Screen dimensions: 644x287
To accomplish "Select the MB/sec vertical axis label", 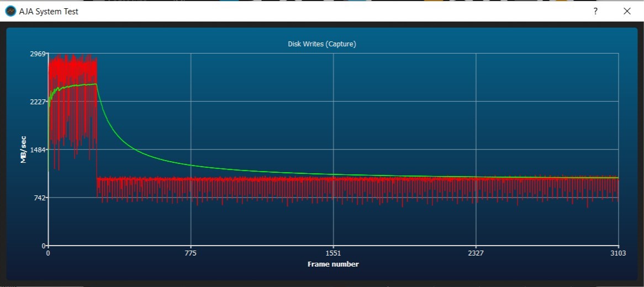I will [24, 150].
